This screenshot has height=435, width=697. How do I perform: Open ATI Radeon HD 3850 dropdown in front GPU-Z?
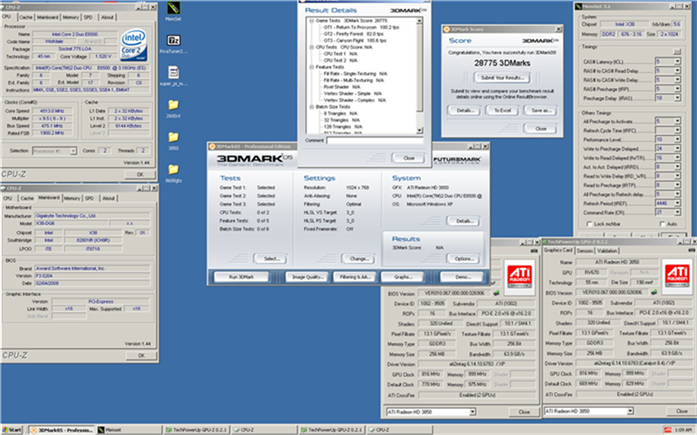589,411
